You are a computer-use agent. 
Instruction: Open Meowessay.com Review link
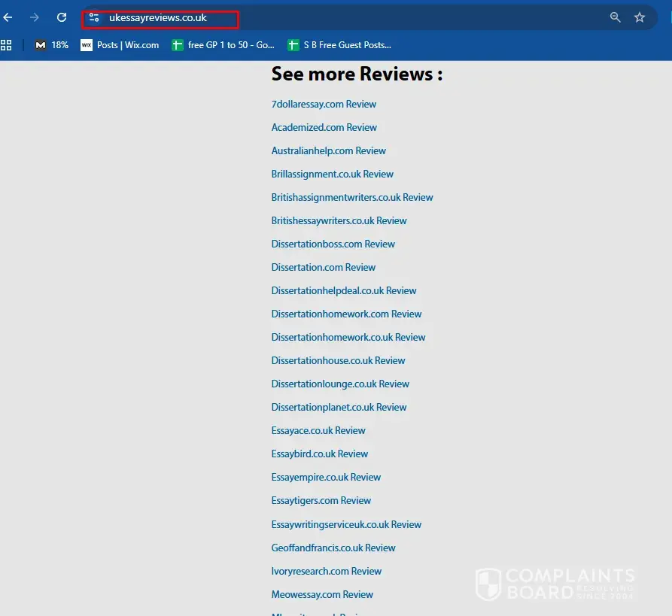point(322,595)
